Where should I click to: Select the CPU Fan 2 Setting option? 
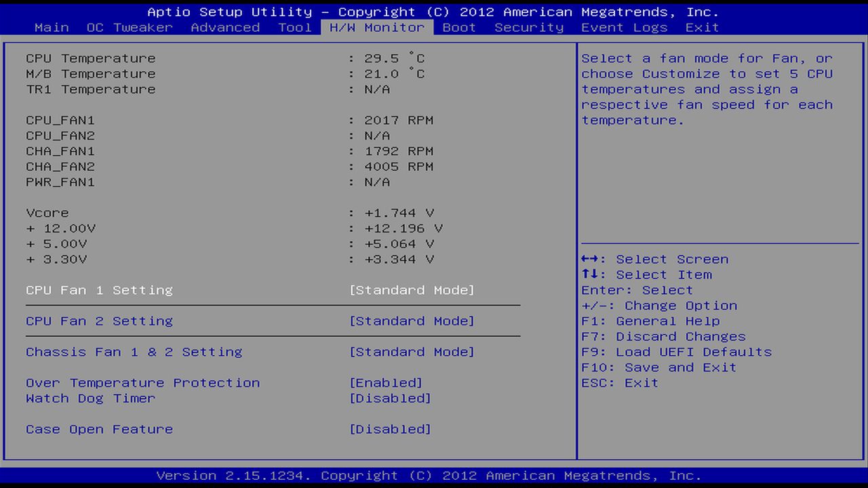[x=99, y=321]
